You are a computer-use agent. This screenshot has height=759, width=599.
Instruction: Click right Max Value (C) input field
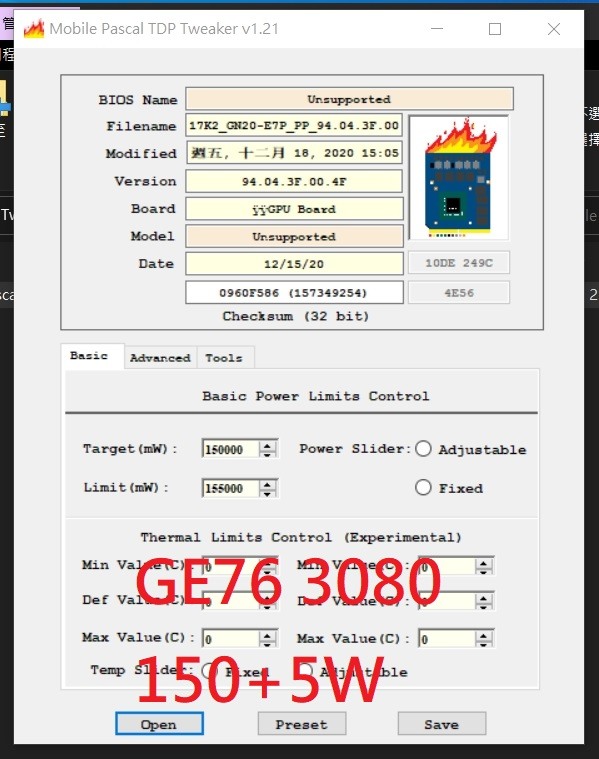(x=446, y=639)
